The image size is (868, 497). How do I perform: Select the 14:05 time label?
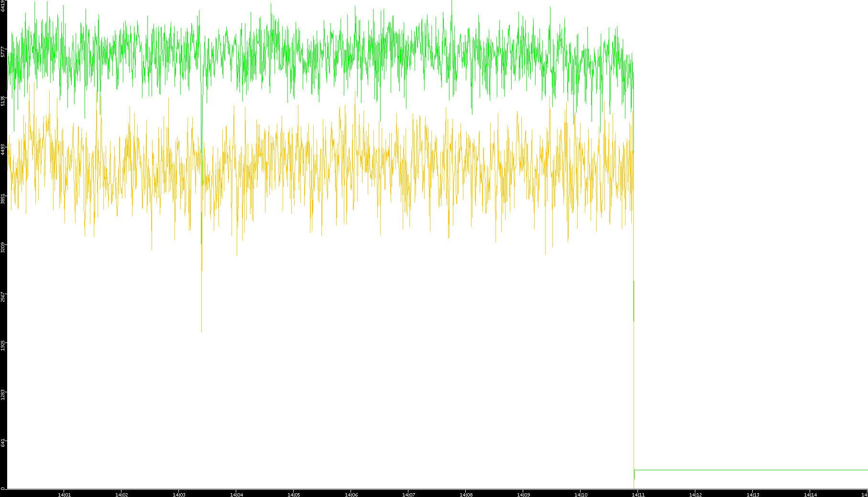[294, 495]
